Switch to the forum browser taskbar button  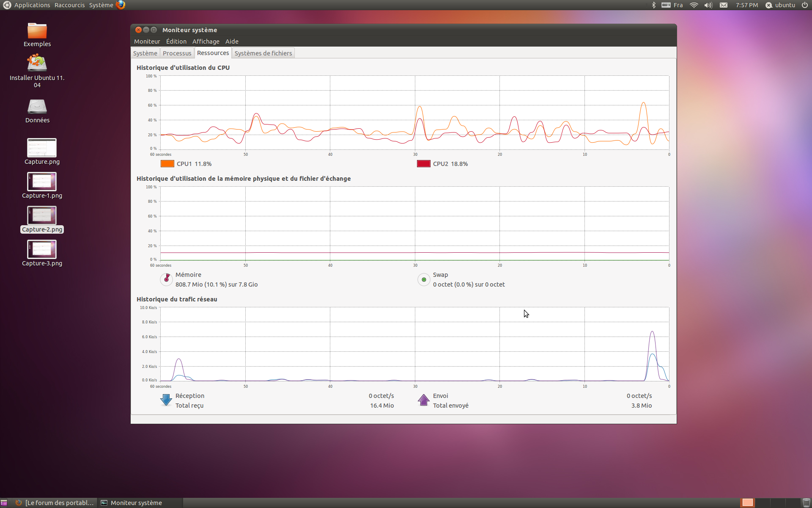coord(55,502)
